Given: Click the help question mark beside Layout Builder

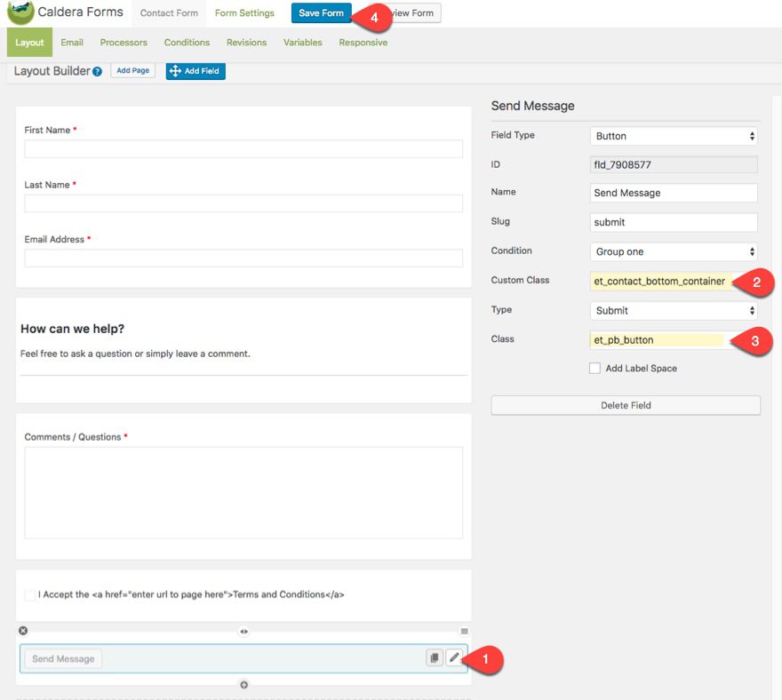Looking at the screenshot, I should click(x=97, y=71).
